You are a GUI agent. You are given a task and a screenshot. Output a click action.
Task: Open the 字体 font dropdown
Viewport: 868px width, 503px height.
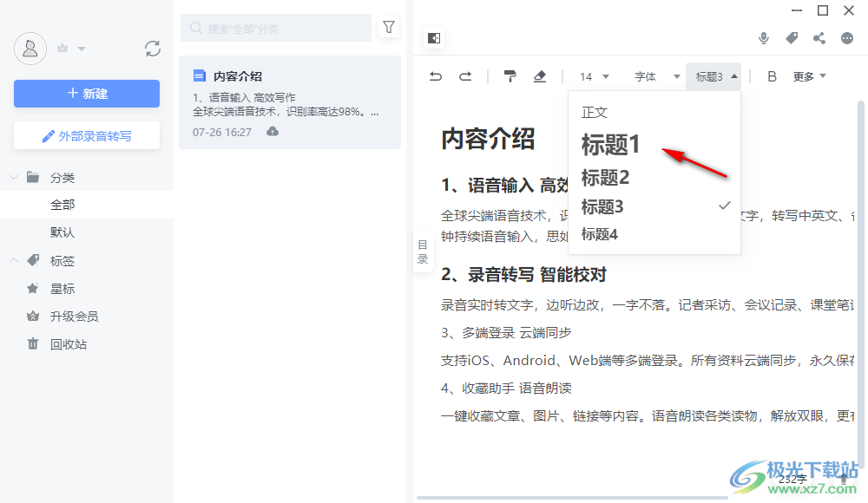pyautogui.click(x=656, y=77)
